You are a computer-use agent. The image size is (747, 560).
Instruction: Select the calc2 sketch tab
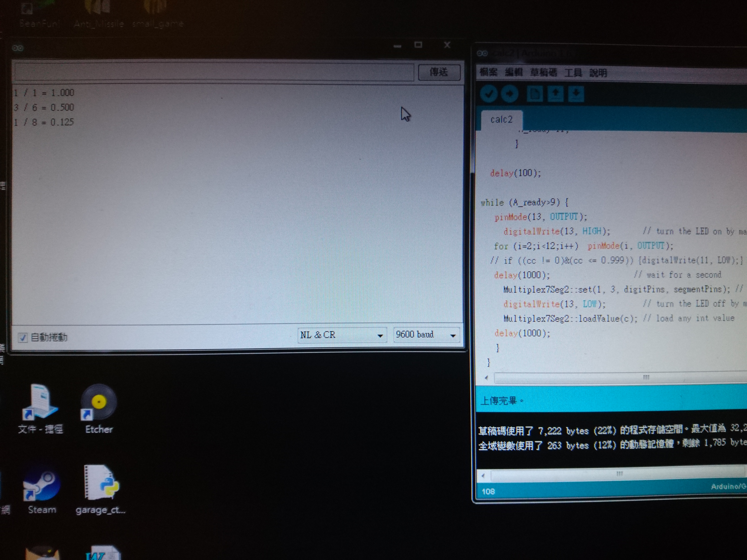502,120
